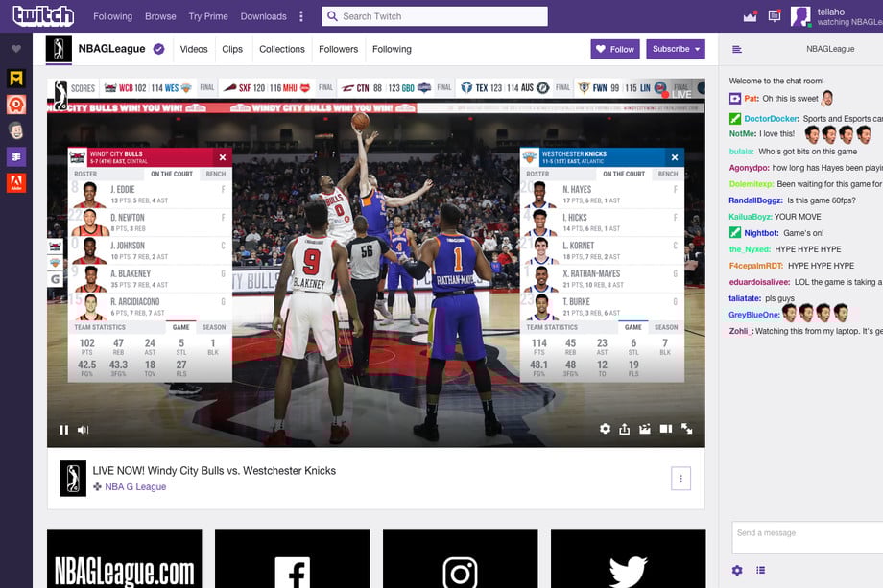The width and height of the screenshot is (883, 588).
Task: Click the share icon in video player
Action: click(625, 429)
